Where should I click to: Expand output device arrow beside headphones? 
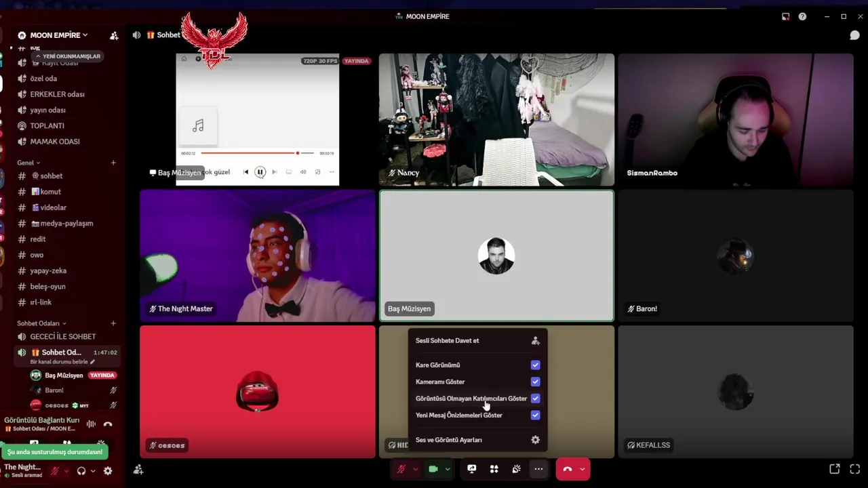(93, 471)
